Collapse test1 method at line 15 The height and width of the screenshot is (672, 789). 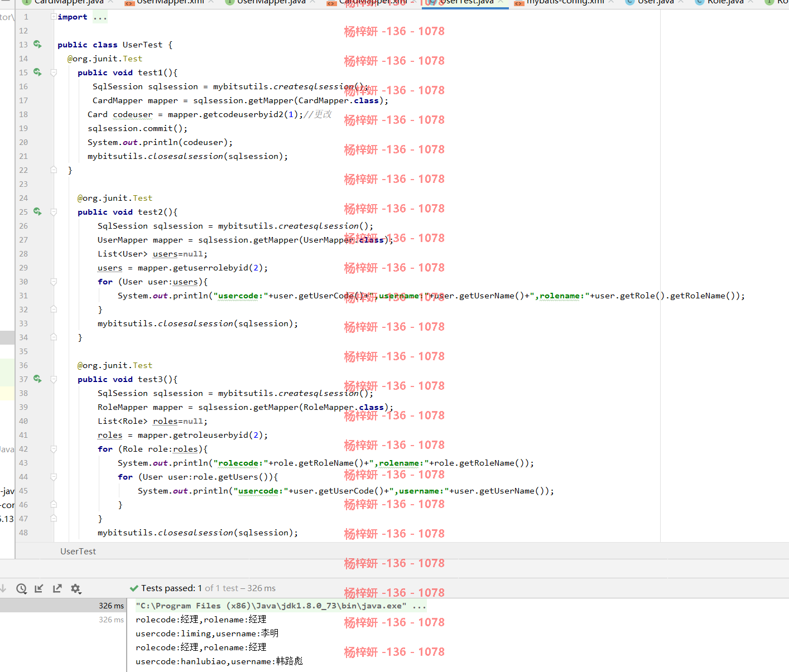[x=54, y=72]
